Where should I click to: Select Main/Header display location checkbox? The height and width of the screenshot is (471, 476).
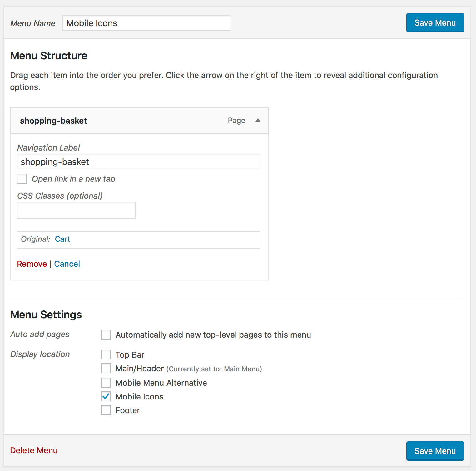click(x=106, y=369)
